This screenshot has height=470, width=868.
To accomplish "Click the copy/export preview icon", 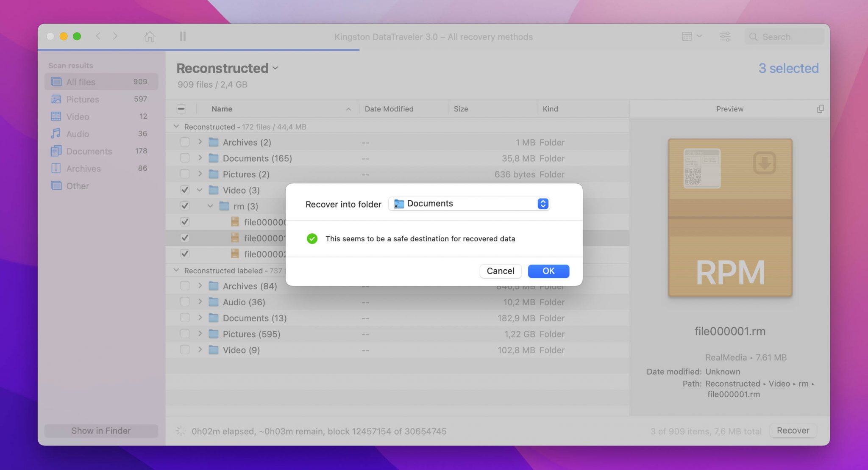I will coord(821,109).
